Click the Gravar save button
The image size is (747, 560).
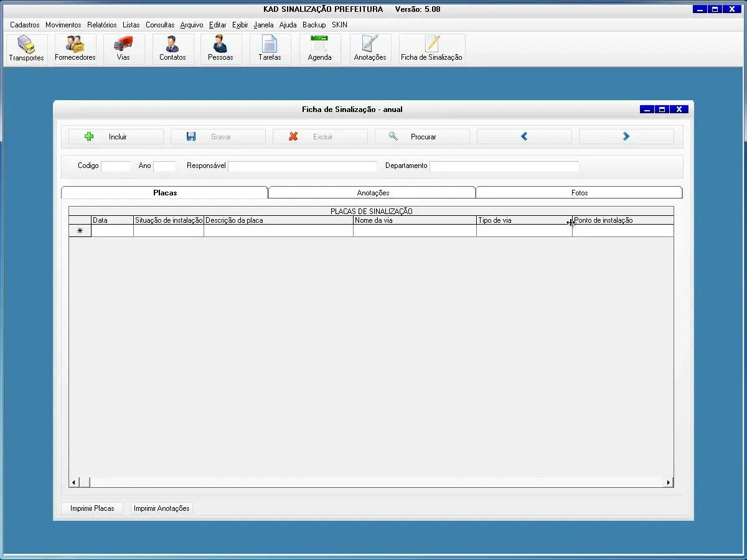click(x=218, y=137)
